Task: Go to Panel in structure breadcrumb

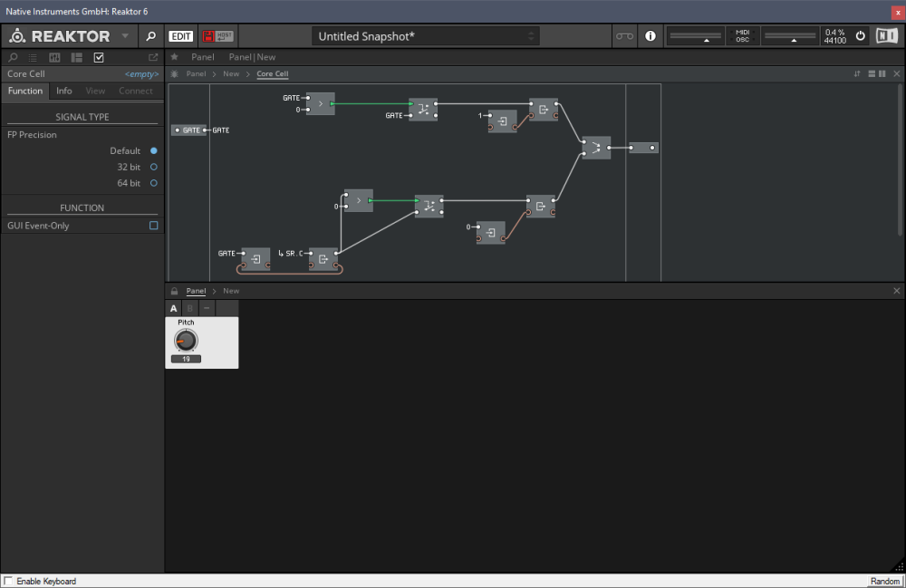Action: [196, 74]
